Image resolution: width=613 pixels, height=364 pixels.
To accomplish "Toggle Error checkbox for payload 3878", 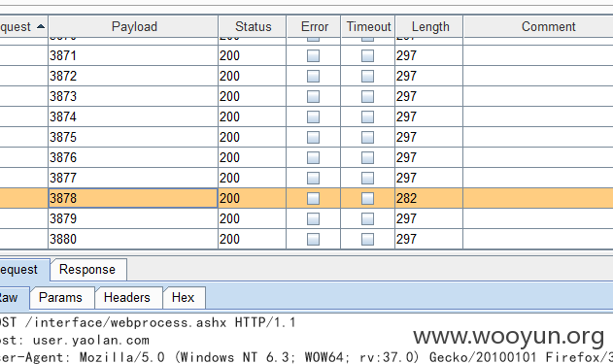I will [313, 198].
